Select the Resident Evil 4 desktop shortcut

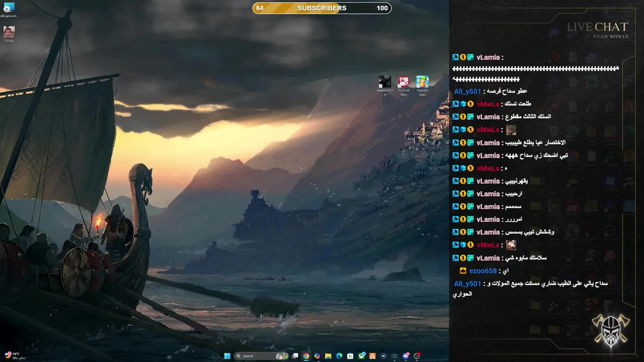click(x=385, y=85)
